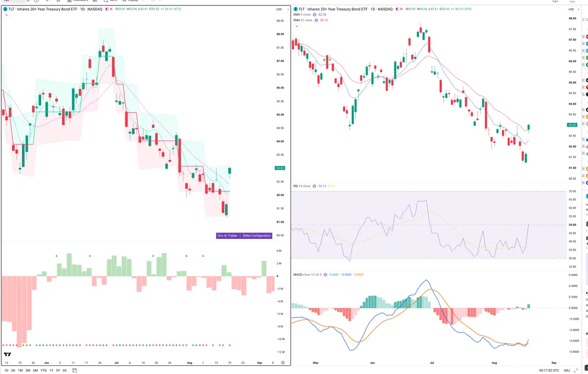
Task: Click the RSI 14 close indicator label
Action: click(x=302, y=186)
